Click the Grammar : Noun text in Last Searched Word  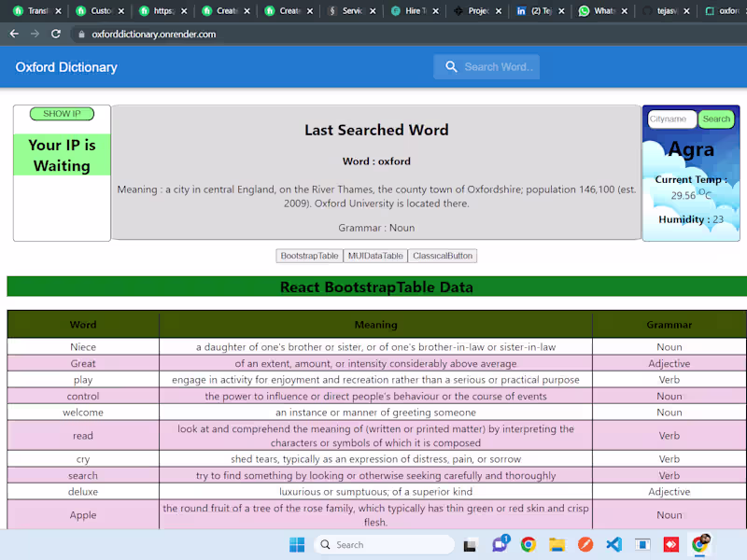pos(376,228)
